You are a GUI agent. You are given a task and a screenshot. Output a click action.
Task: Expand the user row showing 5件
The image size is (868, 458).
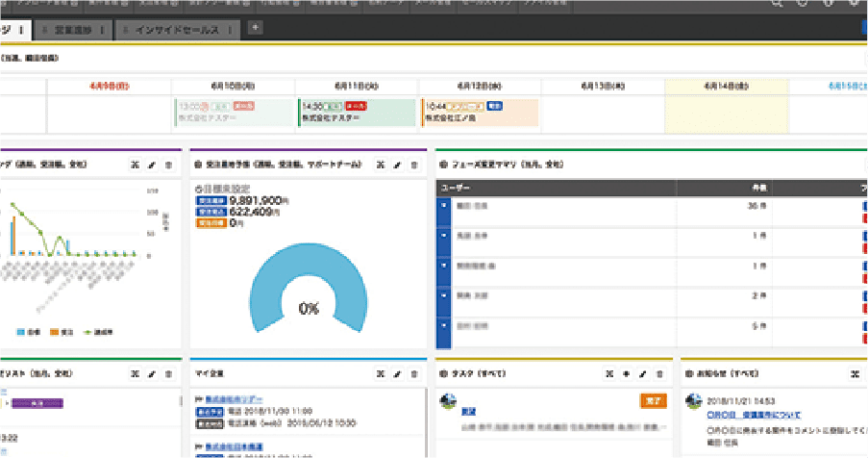click(444, 327)
